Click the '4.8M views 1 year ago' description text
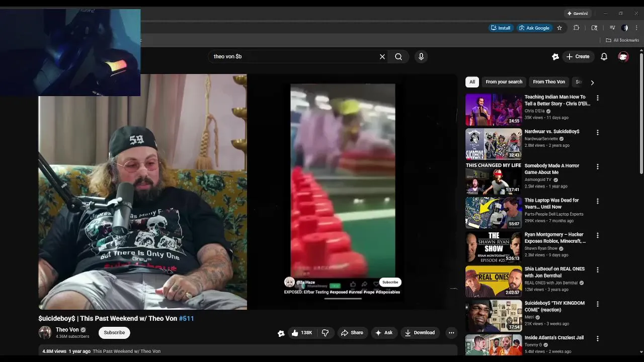644x362 pixels. [66, 351]
